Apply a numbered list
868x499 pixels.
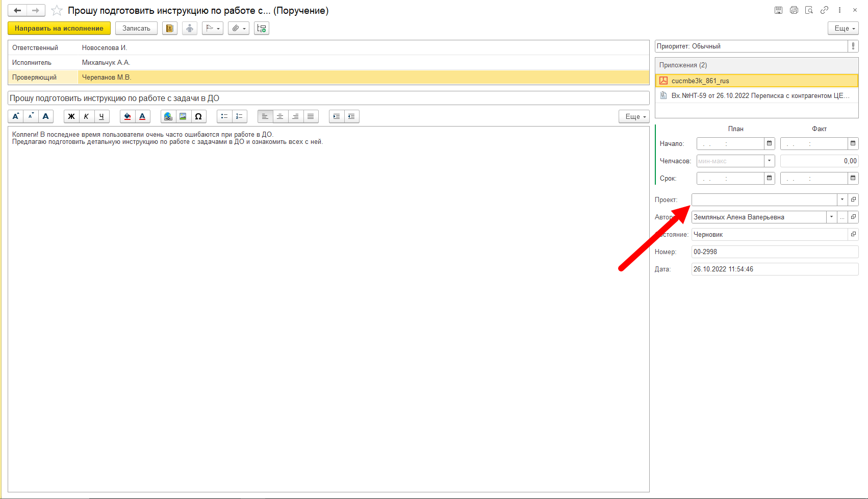[239, 116]
